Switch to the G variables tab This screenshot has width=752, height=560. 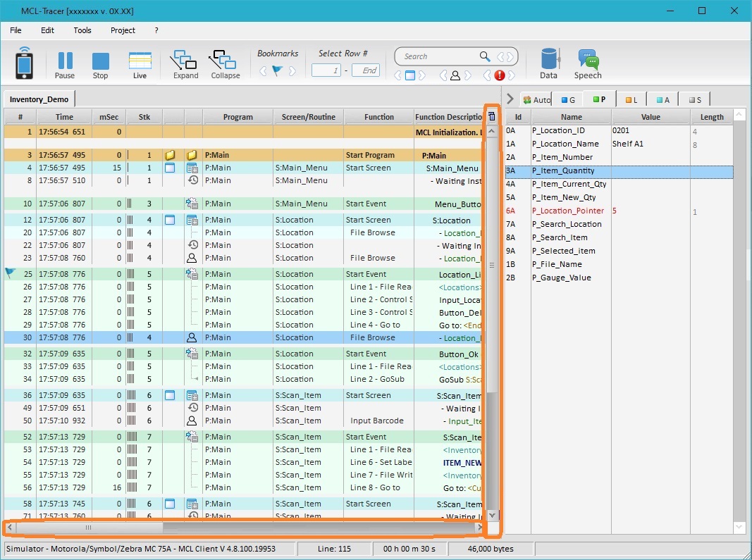(567, 100)
